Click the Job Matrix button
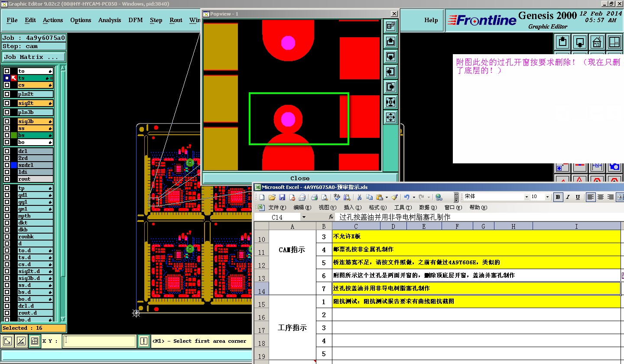Image resolution: width=624 pixels, height=364 pixels. click(34, 57)
